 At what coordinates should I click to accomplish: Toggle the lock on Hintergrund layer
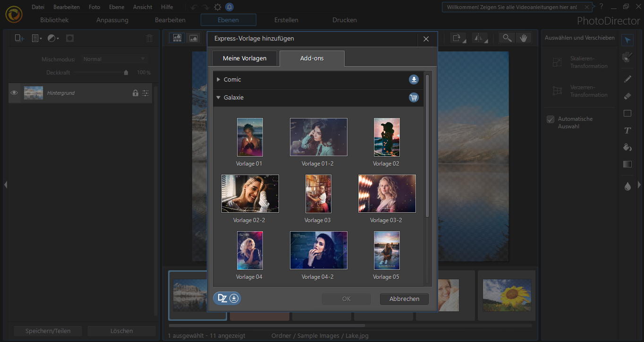coord(136,93)
